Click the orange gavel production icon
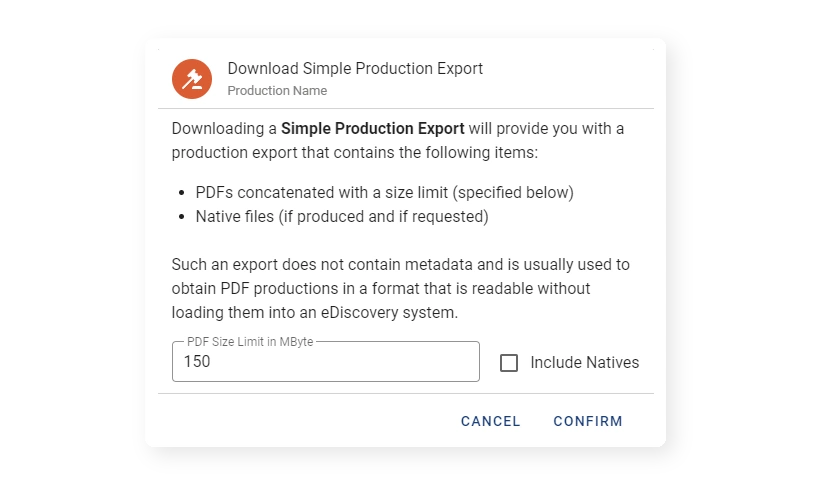The height and width of the screenshot is (496, 813). [x=191, y=79]
